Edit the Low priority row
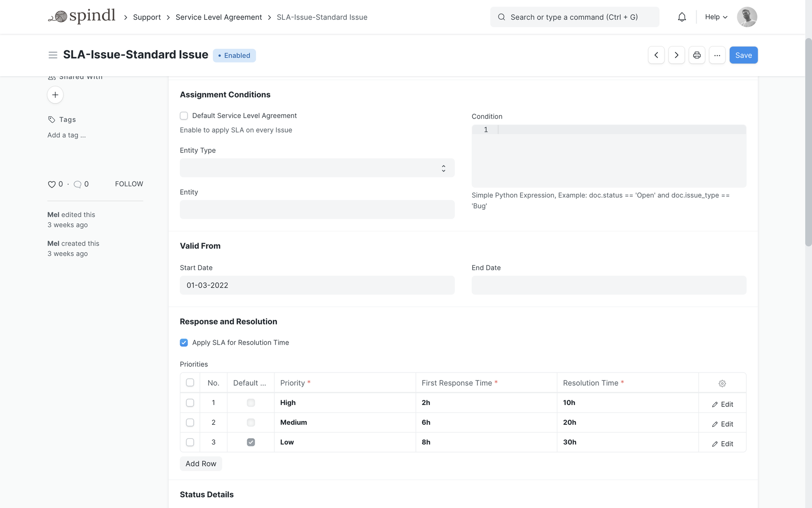Viewport: 812px width, 508px height. coord(722,444)
